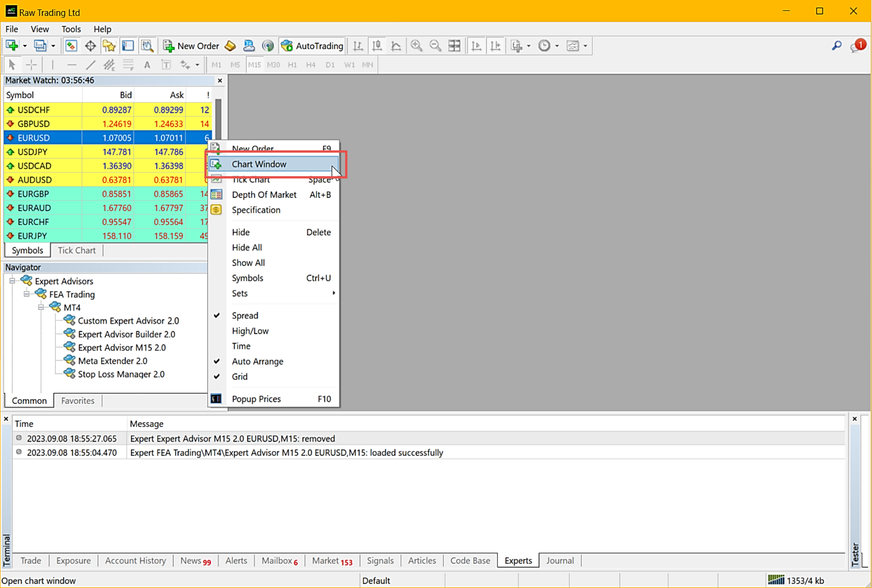The image size is (872, 588).
Task: Toggle the High/Low column option
Action: tap(274, 331)
